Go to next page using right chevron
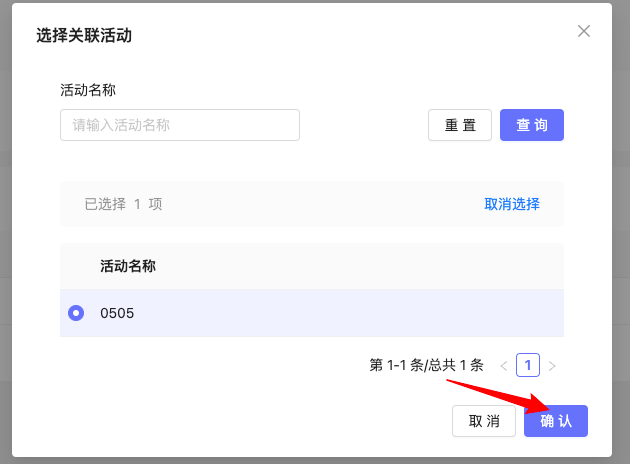The image size is (630, 464). click(x=552, y=366)
